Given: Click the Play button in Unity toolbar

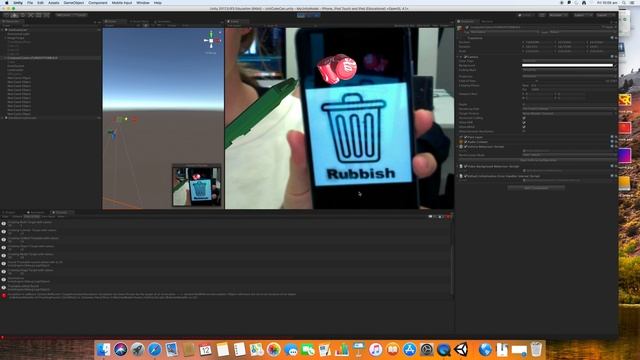Looking at the screenshot, I should click(x=301, y=15).
